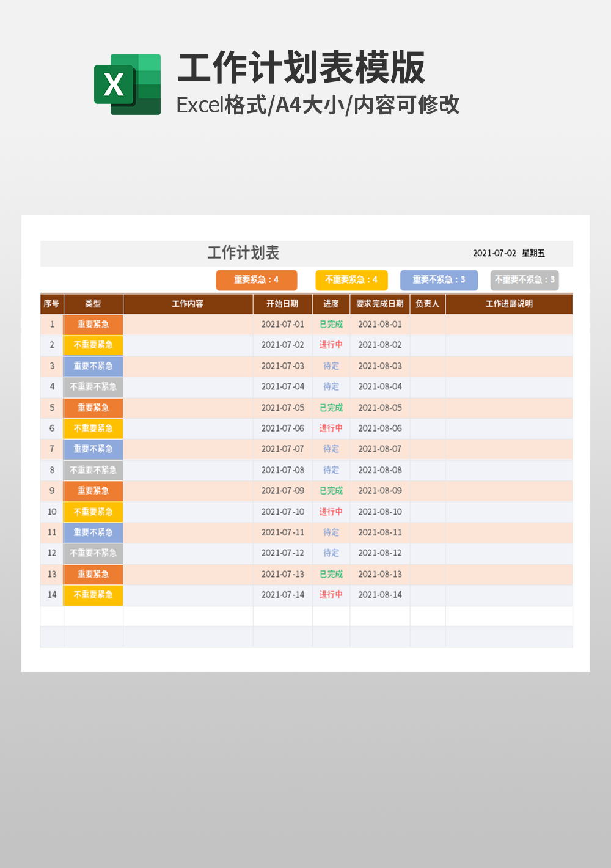This screenshot has width=611, height=868.
Task: Click the 待定 status in row 3
Action: click(x=331, y=366)
